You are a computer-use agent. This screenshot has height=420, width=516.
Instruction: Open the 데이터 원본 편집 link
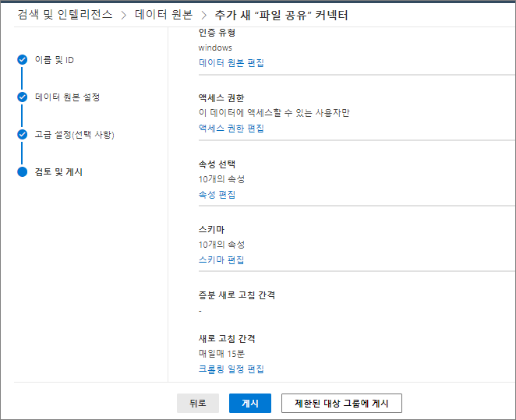(231, 63)
